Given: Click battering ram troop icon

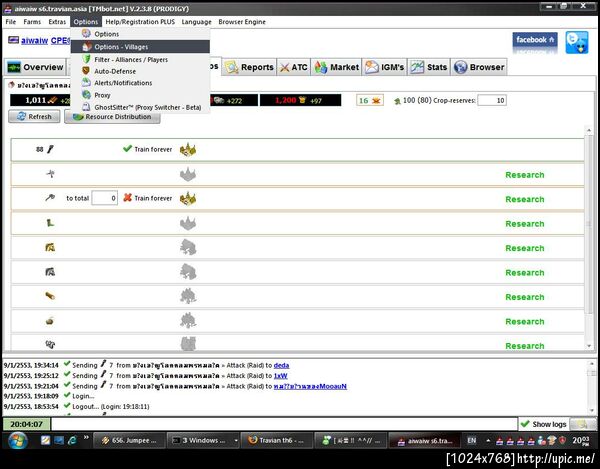Looking at the screenshot, I should click(x=50, y=296).
